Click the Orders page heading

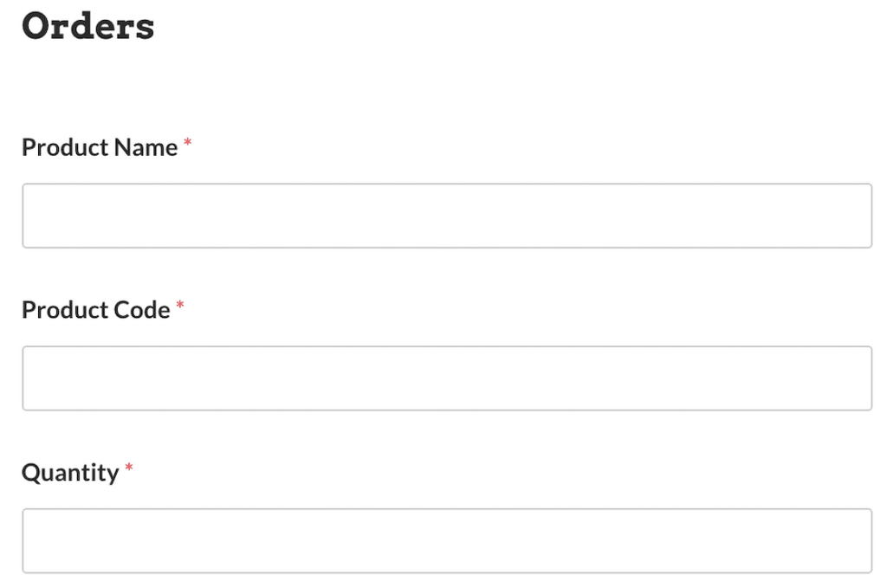click(x=87, y=27)
